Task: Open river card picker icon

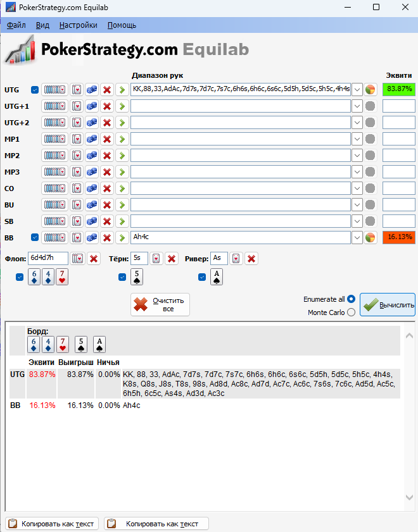Action: point(236,259)
